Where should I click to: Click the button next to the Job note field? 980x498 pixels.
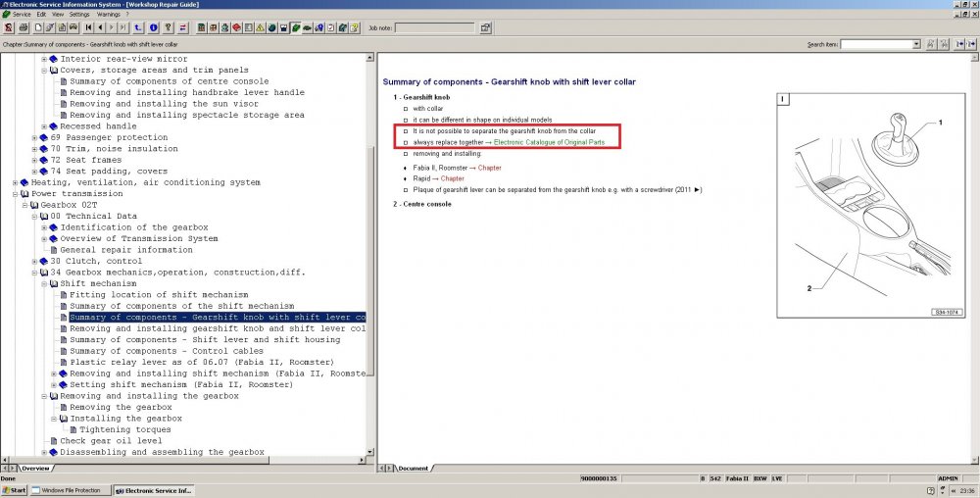[486, 27]
